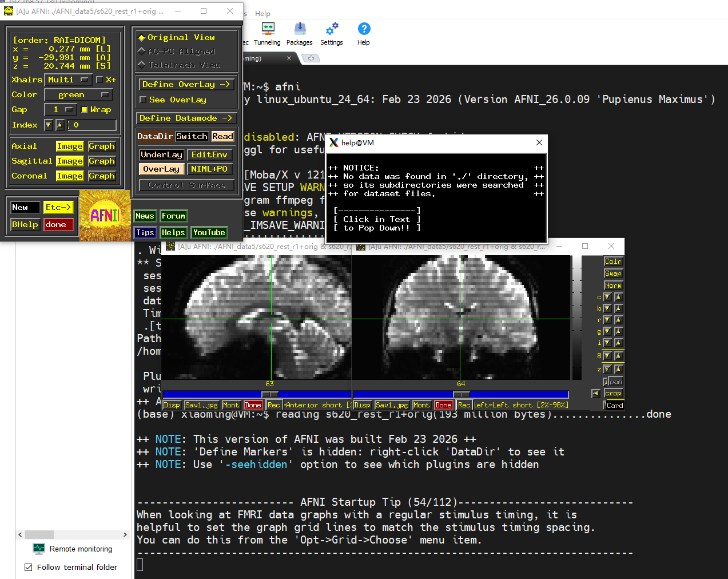
Task: Open the Coronal Image viewer
Action: 70,176
